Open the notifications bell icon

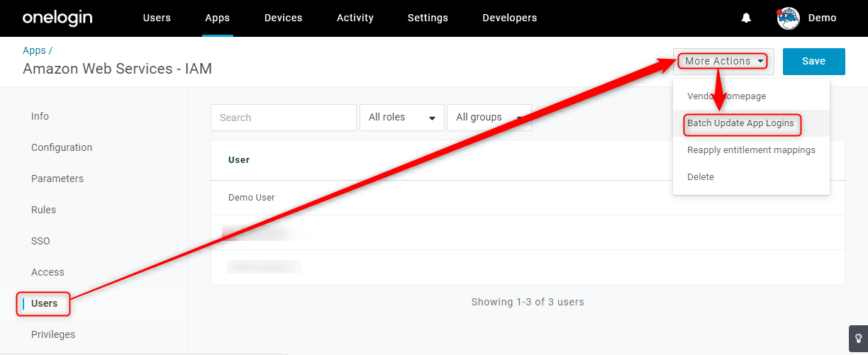pos(746,18)
